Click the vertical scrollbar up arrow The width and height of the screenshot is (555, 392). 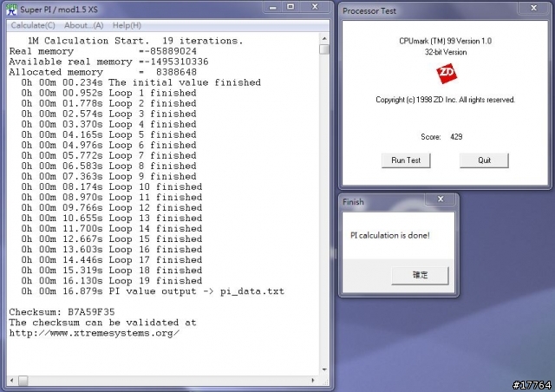(x=324, y=38)
